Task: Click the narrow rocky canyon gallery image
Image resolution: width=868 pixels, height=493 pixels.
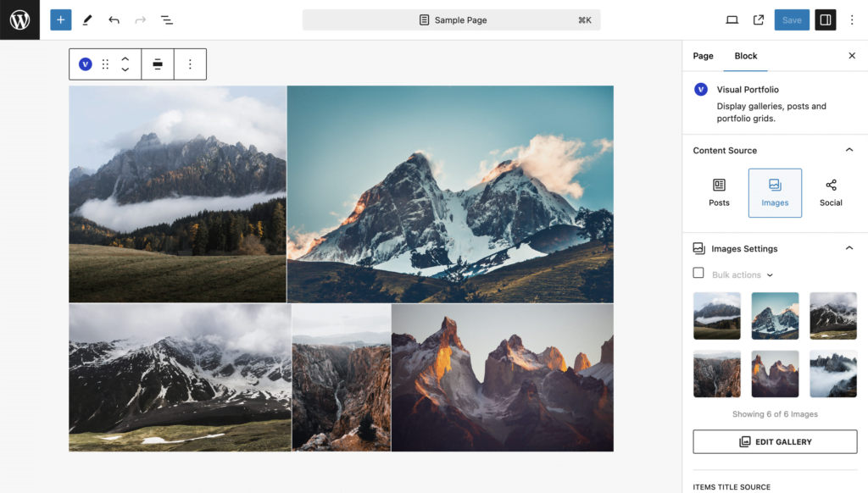Action: click(x=342, y=377)
